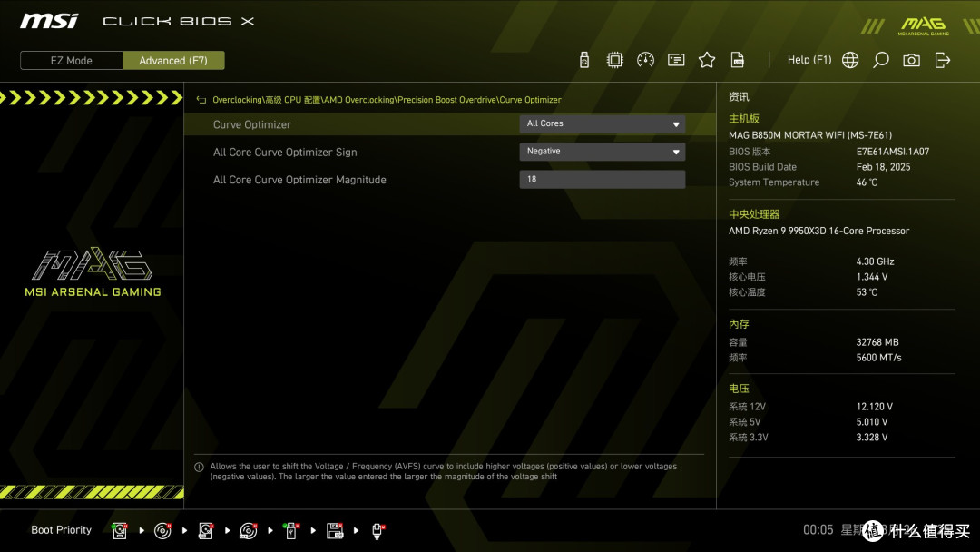The width and height of the screenshot is (980, 552).
Task: Open the CPU chip info icon
Action: pyautogui.click(x=614, y=60)
